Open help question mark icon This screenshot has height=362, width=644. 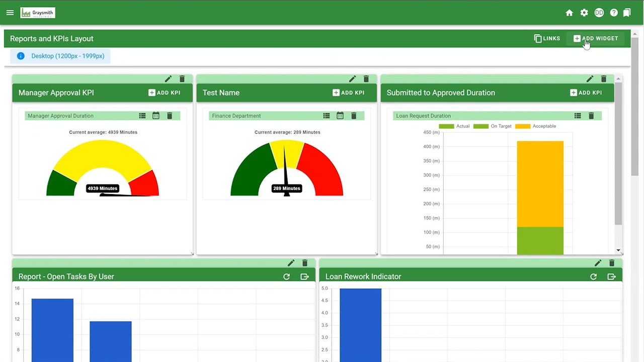(614, 13)
